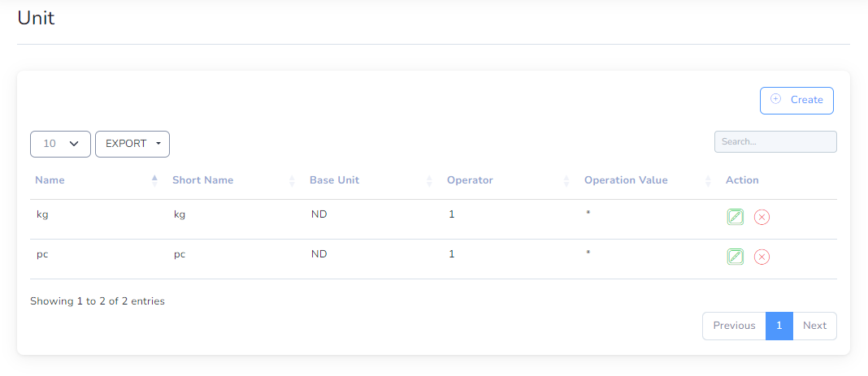This screenshot has height=376, width=868.
Task: Go to Next page
Action: point(815,326)
